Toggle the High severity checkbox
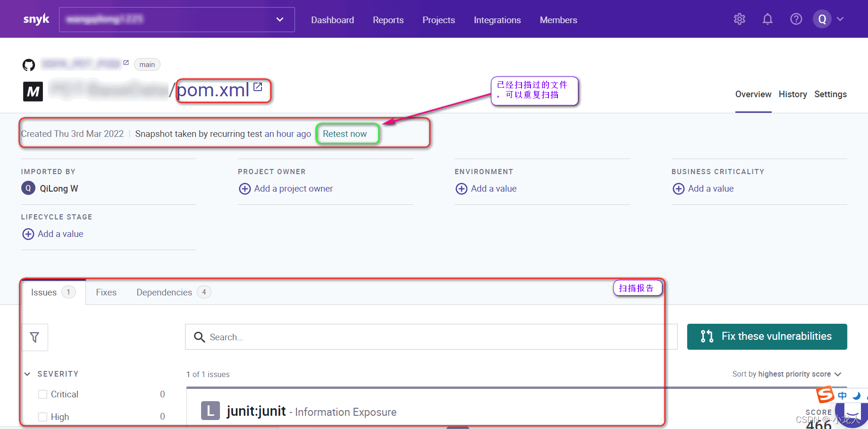This screenshot has height=429, width=868. pos(43,417)
